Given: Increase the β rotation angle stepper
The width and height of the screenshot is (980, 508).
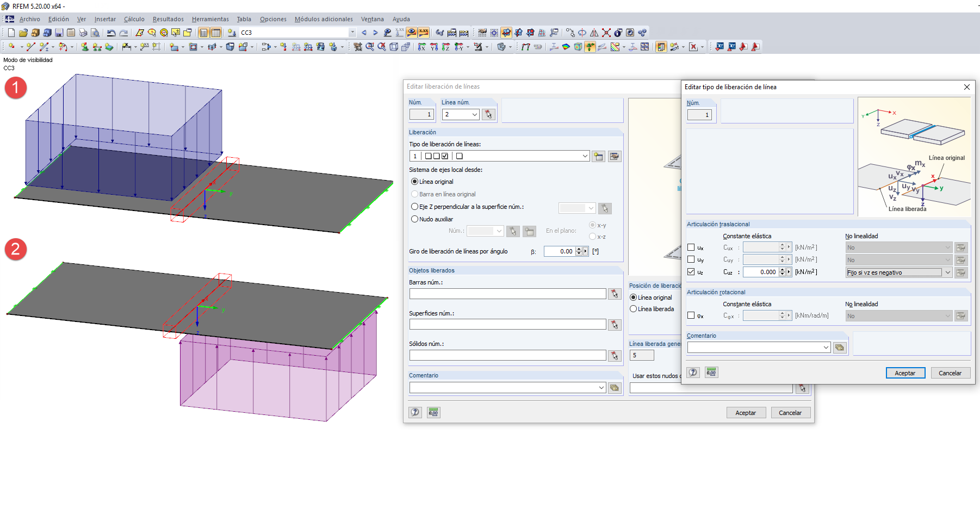Looking at the screenshot, I should point(579,249).
